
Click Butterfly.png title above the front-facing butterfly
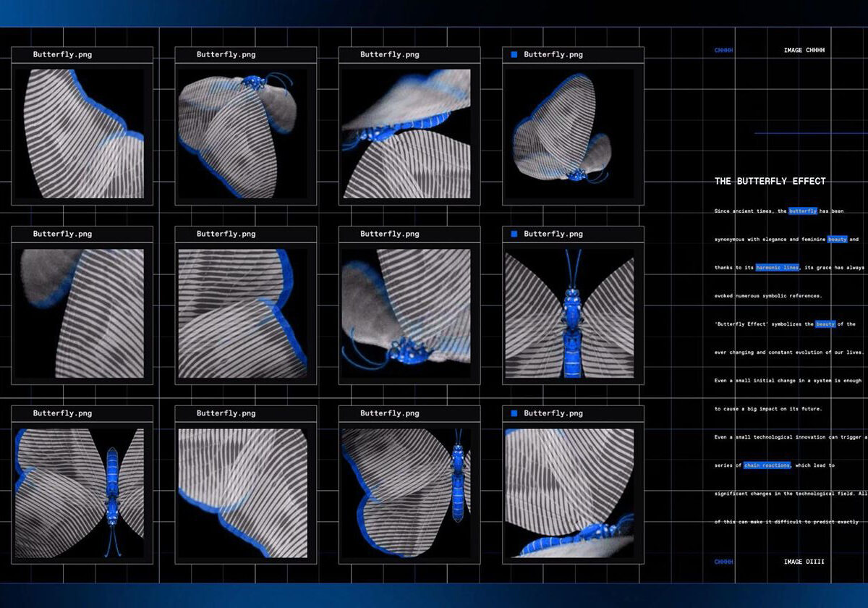pyautogui.click(x=553, y=234)
